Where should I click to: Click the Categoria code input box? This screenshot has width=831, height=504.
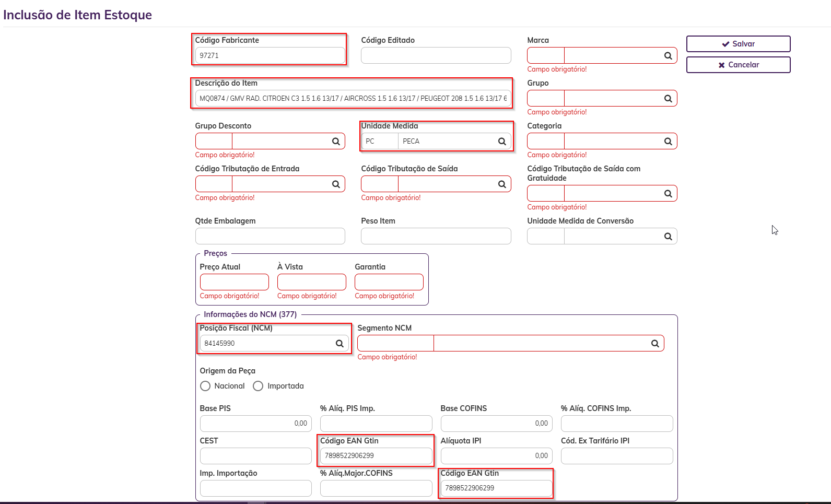[x=546, y=141]
